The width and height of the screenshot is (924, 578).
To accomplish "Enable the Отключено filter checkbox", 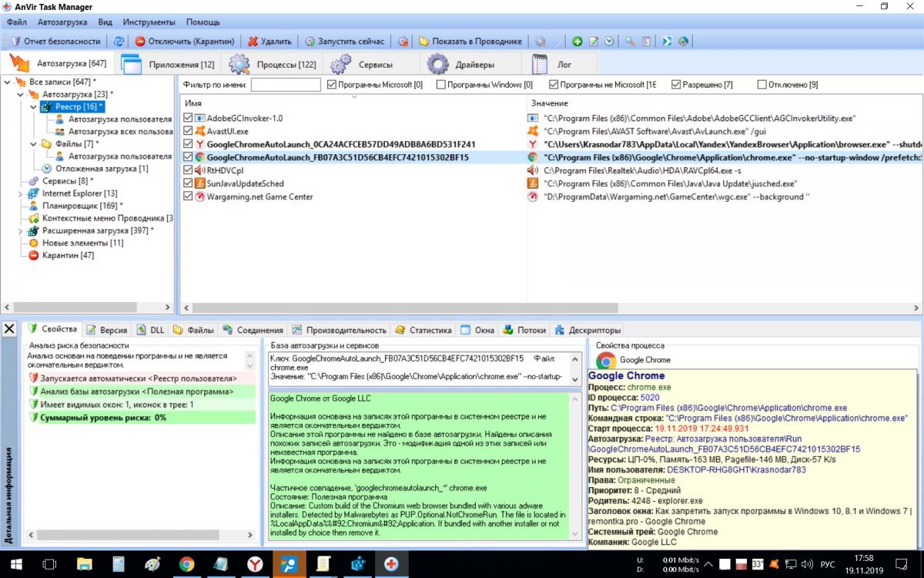I will (762, 85).
